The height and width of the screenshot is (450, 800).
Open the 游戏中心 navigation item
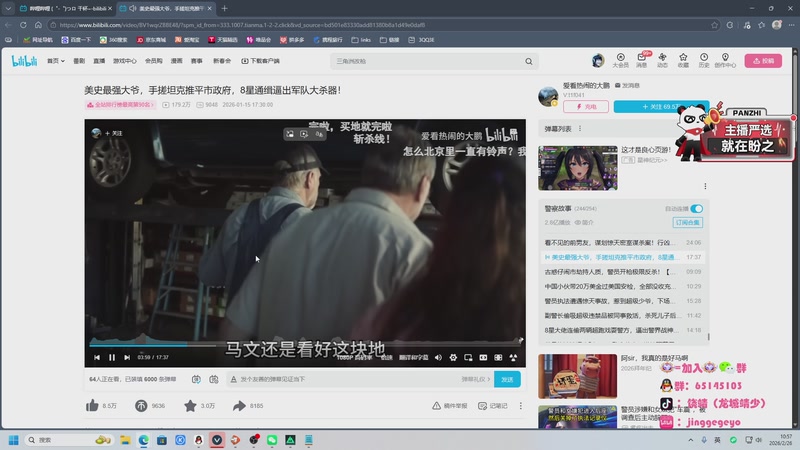pyautogui.click(x=124, y=61)
